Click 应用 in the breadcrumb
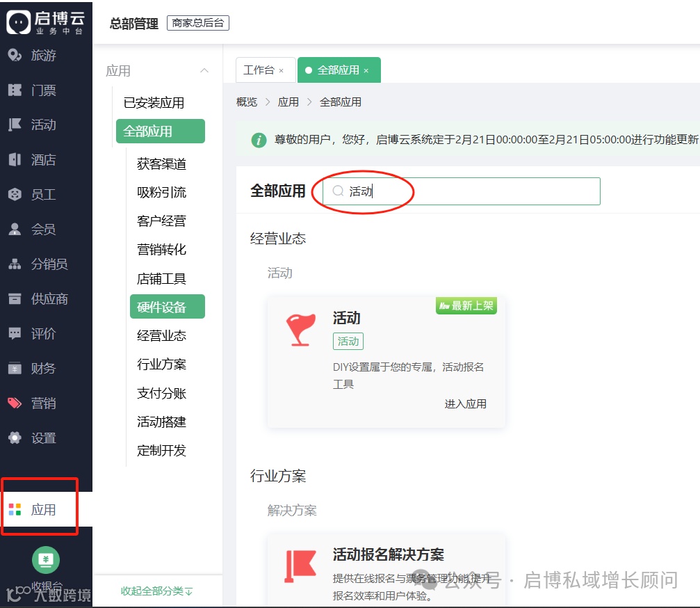The width and height of the screenshot is (700, 608). point(288,102)
